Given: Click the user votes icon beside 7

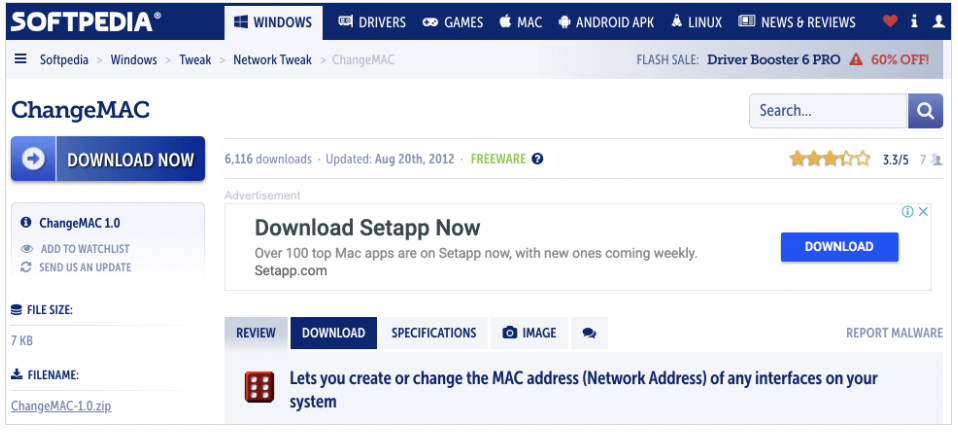Looking at the screenshot, I should (937, 160).
